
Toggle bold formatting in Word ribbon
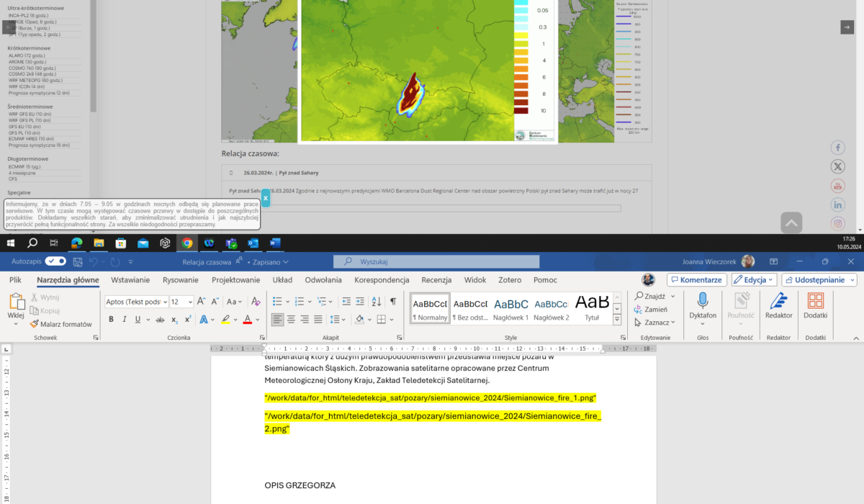coord(111,319)
